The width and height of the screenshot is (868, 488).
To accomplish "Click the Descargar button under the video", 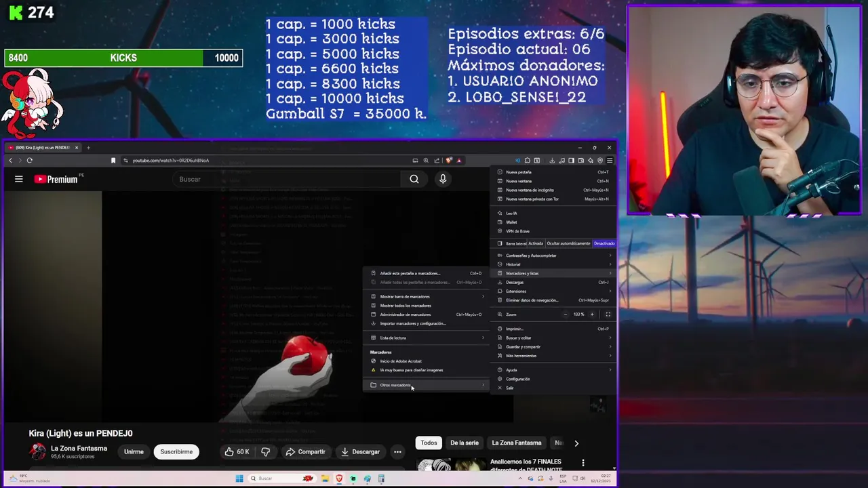I will pos(360,451).
